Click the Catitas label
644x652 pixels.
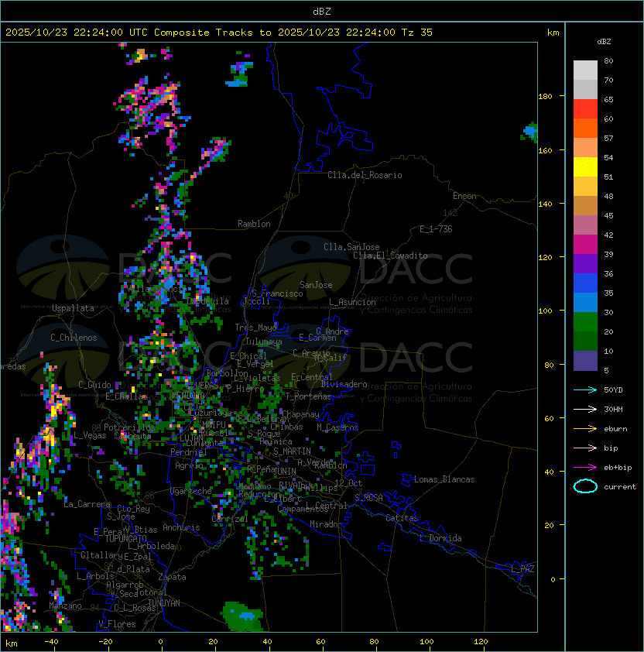(402, 518)
